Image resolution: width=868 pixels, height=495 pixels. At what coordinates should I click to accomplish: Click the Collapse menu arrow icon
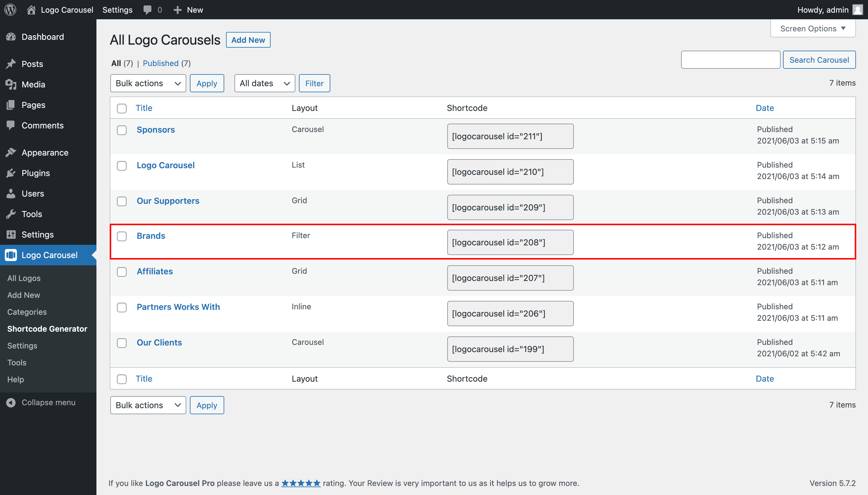click(x=11, y=402)
